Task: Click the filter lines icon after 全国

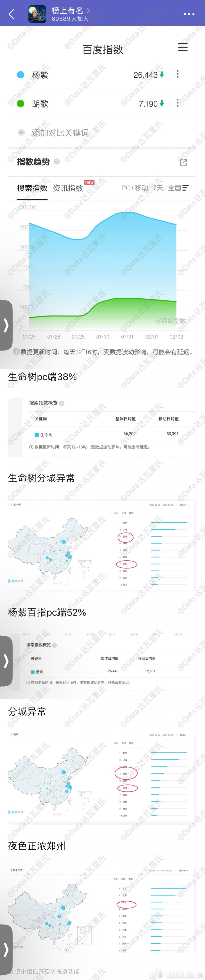Action: click(x=186, y=188)
